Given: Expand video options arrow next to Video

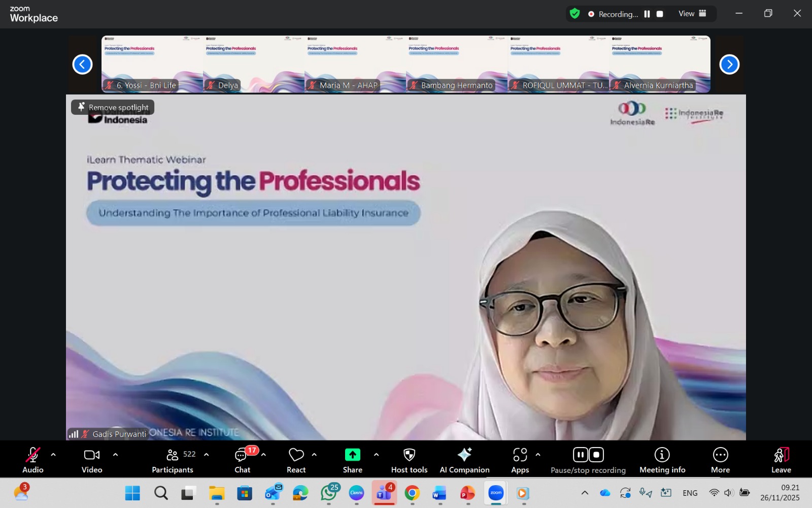Looking at the screenshot, I should [x=115, y=455].
